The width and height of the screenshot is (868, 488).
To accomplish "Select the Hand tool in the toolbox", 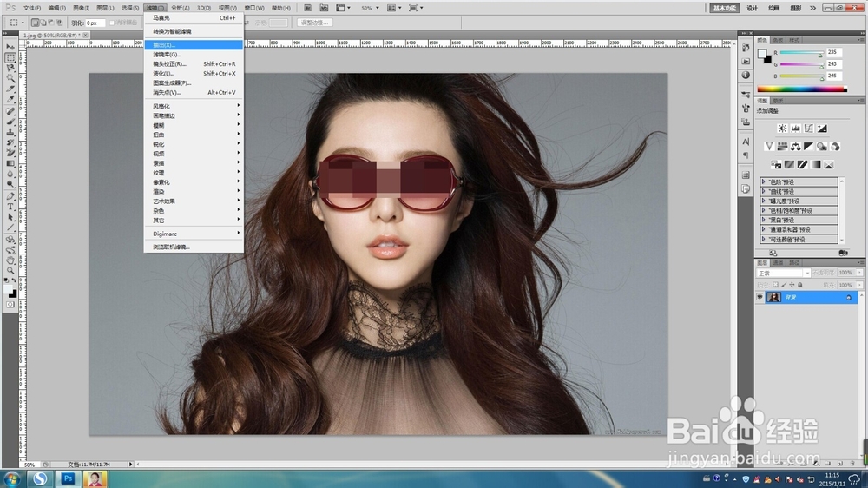I will coord(10,259).
